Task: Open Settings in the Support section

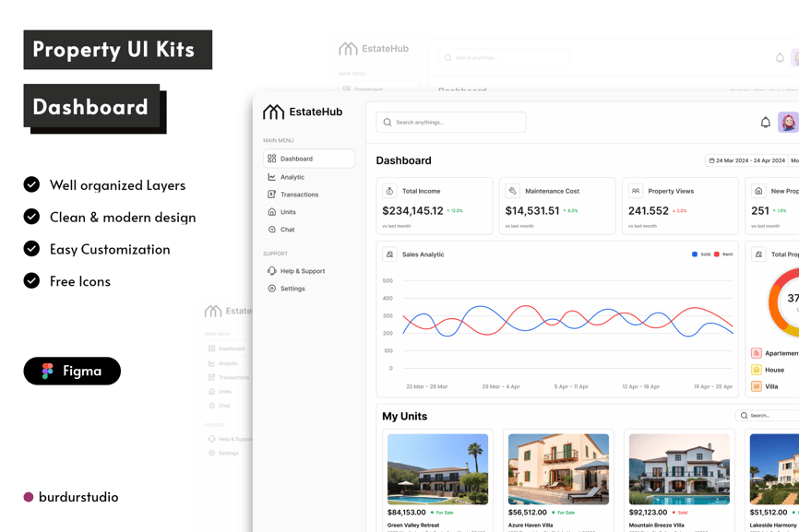Action: pos(292,289)
